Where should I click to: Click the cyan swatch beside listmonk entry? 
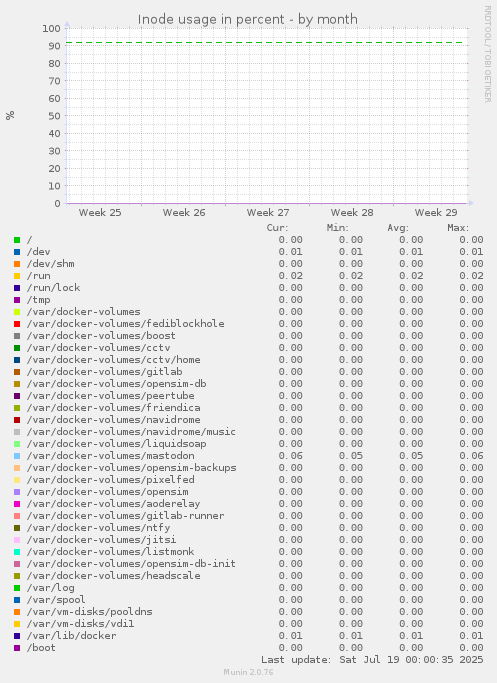coord(17,551)
